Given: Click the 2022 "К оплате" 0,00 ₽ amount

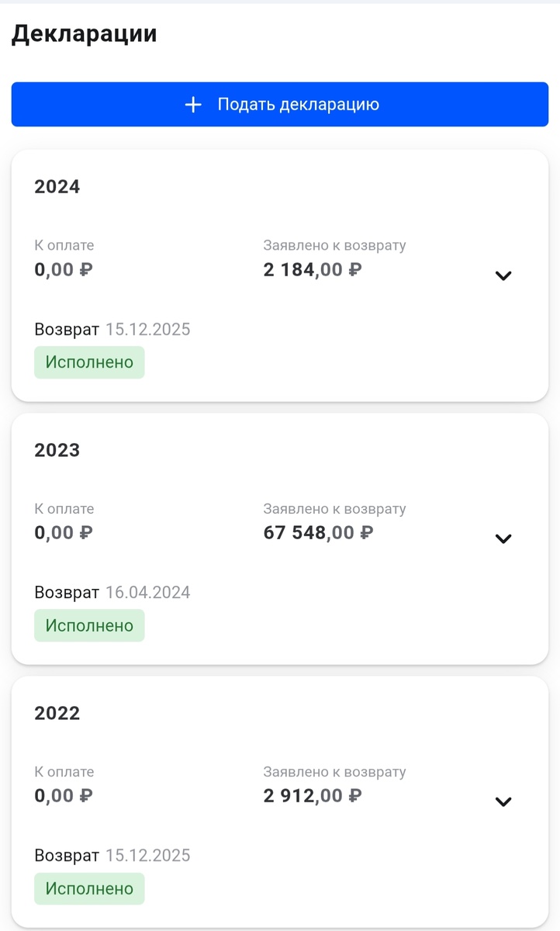Looking at the screenshot, I should [64, 796].
